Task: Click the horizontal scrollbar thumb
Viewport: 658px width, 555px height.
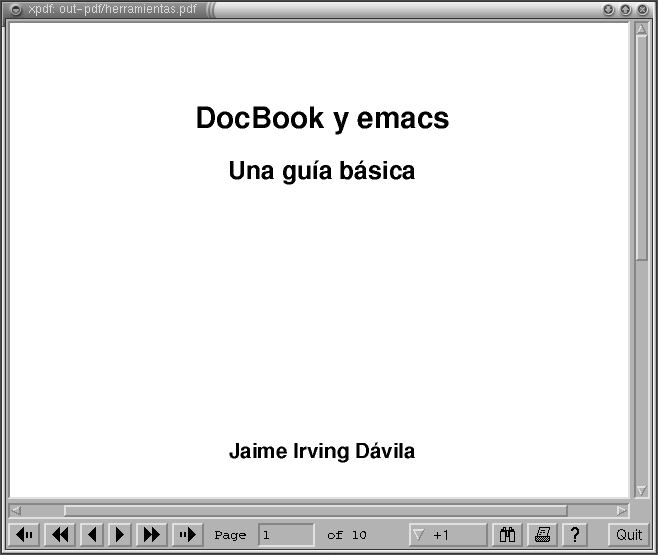Action: pyautogui.click(x=315, y=510)
